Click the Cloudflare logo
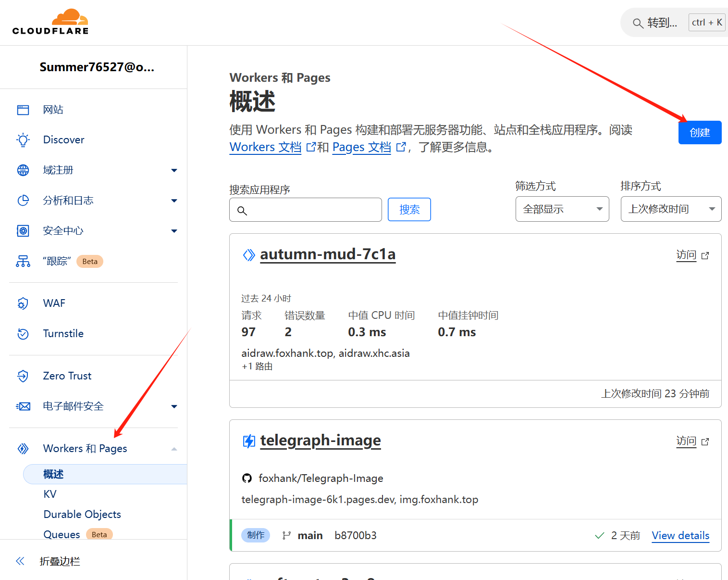 (x=50, y=22)
